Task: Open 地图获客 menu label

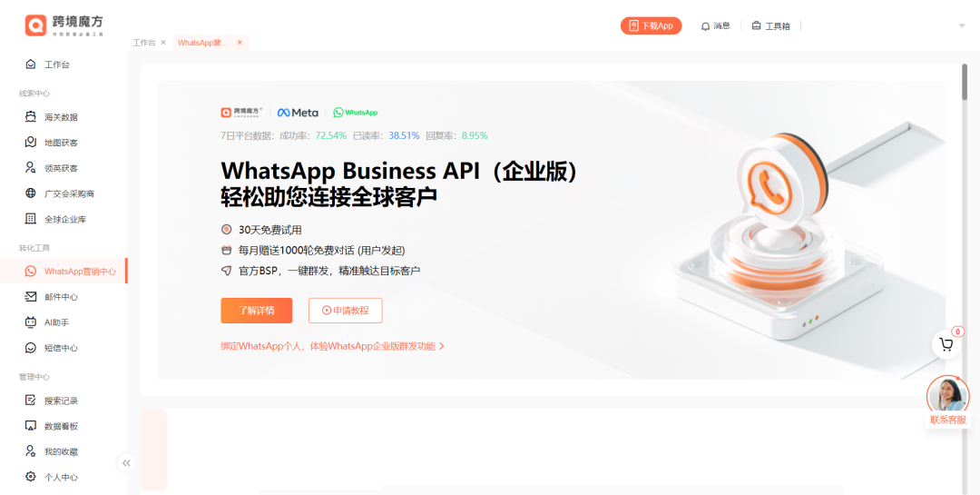Action: tap(62, 143)
